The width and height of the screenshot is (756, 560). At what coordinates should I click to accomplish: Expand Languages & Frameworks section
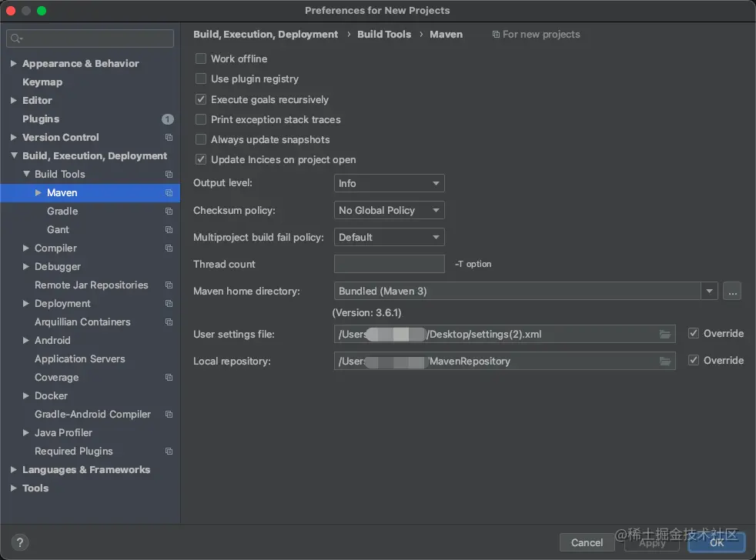(x=14, y=469)
